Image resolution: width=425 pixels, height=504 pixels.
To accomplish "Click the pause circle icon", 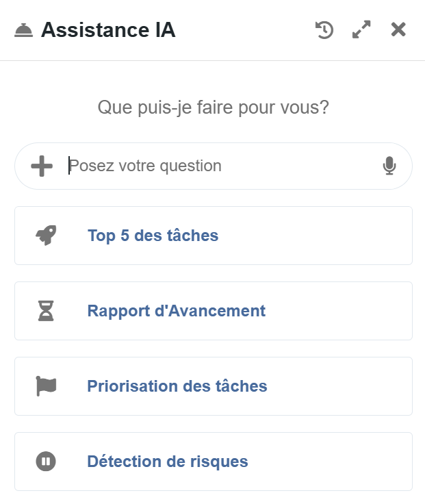I will coord(46,462).
